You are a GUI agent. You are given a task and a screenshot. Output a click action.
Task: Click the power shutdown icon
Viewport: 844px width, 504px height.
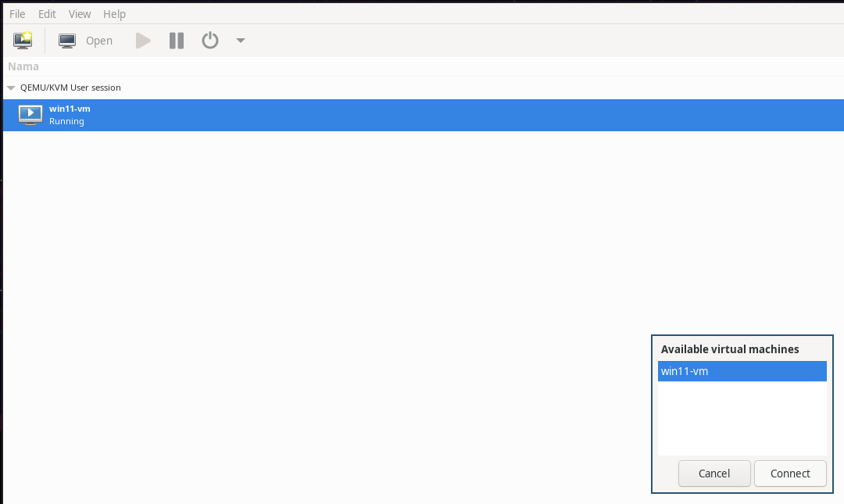point(210,41)
